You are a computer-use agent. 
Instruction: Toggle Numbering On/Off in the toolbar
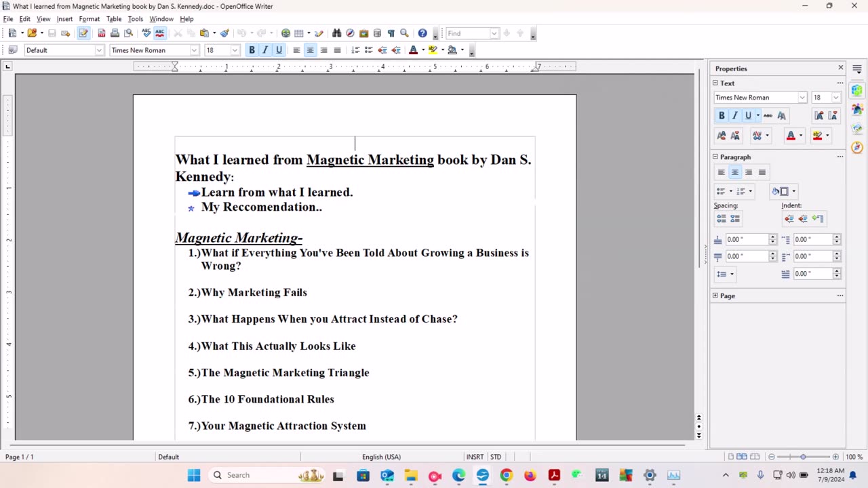[x=355, y=49]
